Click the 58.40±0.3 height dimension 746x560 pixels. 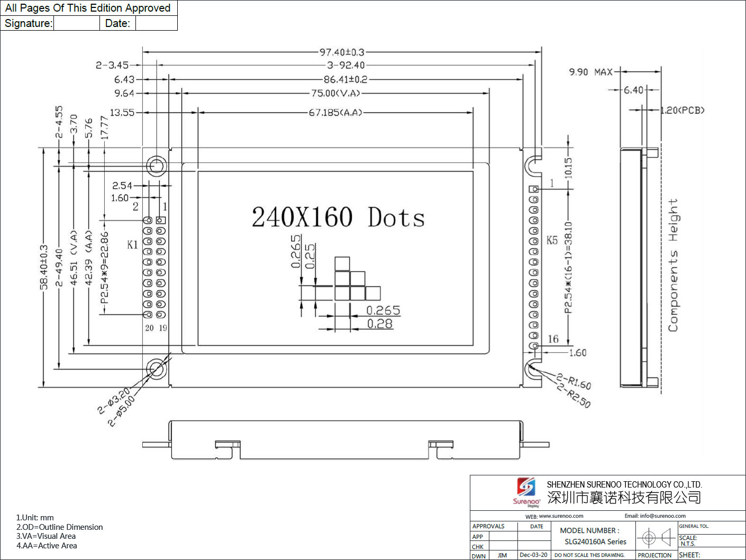pyautogui.click(x=44, y=267)
